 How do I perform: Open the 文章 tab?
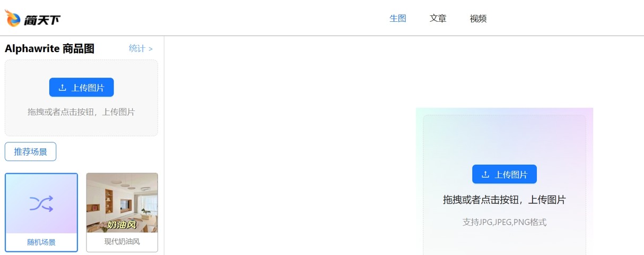point(438,19)
